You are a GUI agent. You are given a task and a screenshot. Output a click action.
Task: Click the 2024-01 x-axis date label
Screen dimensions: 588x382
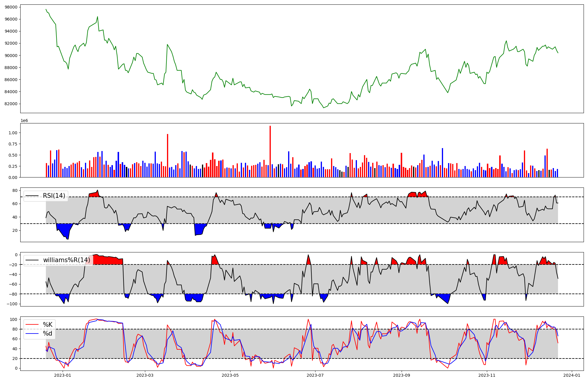click(x=572, y=375)
